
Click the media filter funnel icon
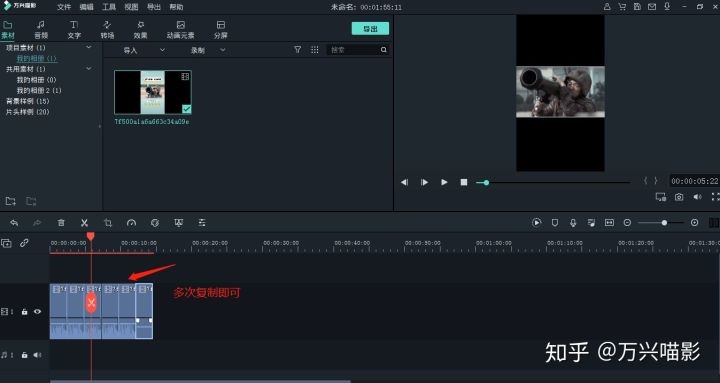[x=298, y=50]
